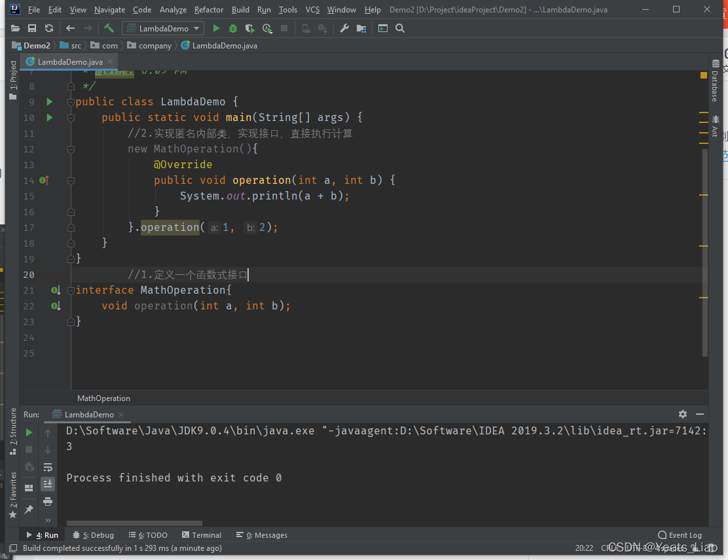Collapse the LambdaDemo class fold marker line 9

coord(71,102)
